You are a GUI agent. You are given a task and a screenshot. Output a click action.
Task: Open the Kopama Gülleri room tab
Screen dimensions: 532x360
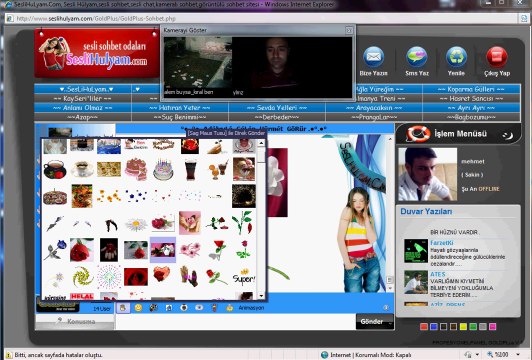coord(471,89)
